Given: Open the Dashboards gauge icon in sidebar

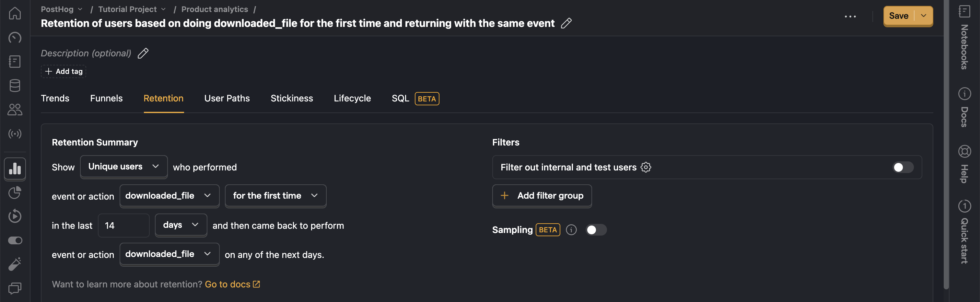Looking at the screenshot, I should [15, 37].
